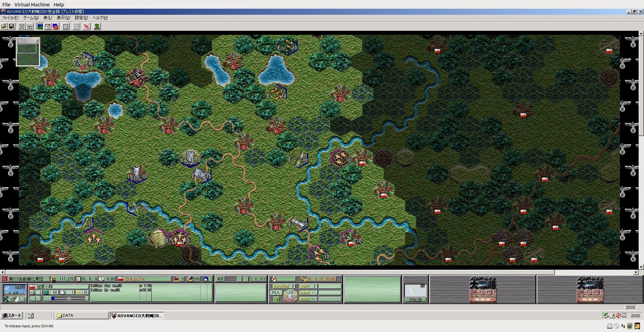This screenshot has width=644, height=332.
Task: Select the ADVANCED大戦略 taskbar button
Action: 137,316
